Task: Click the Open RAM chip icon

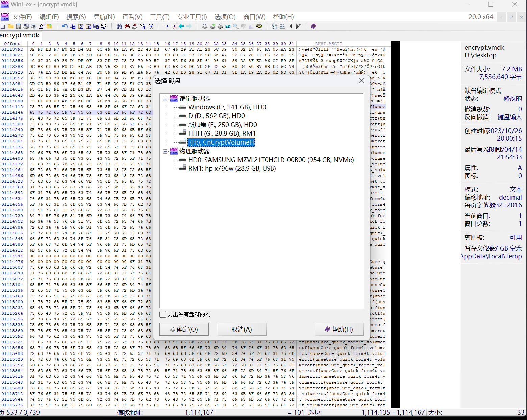Action: tap(220, 26)
